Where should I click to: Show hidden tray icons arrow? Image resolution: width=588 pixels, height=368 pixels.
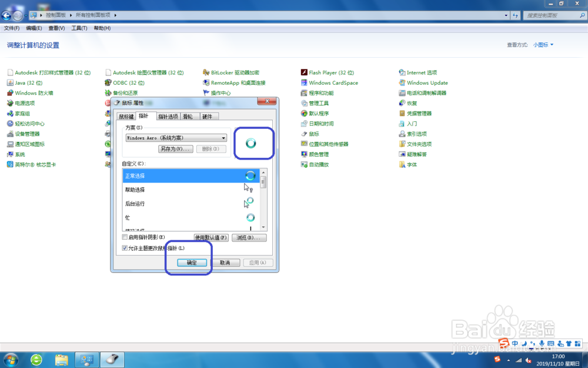click(509, 360)
